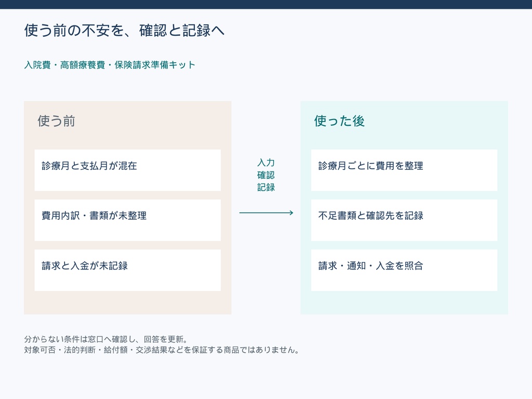Click the 使った後 panel heading
This screenshot has width=532, height=399.
tap(339, 121)
